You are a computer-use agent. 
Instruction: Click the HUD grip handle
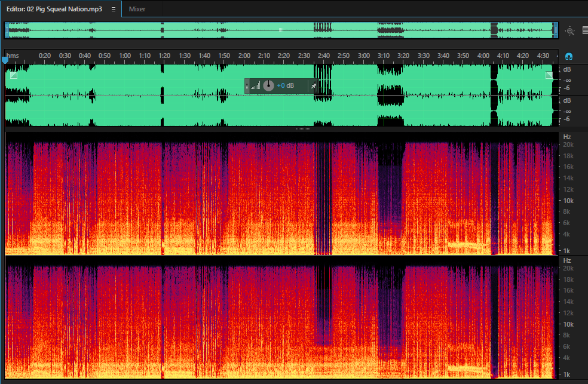coord(247,86)
